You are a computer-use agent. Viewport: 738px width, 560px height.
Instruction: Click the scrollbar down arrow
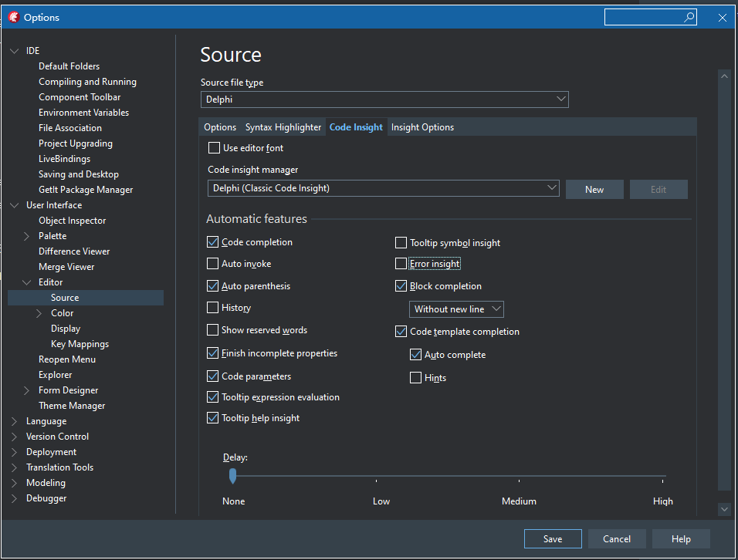pyautogui.click(x=724, y=509)
